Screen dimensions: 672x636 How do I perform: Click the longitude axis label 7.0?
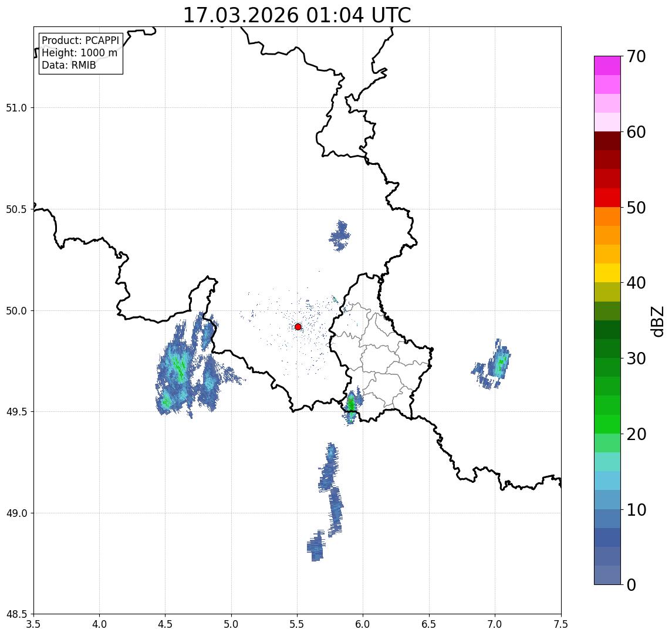495,624
